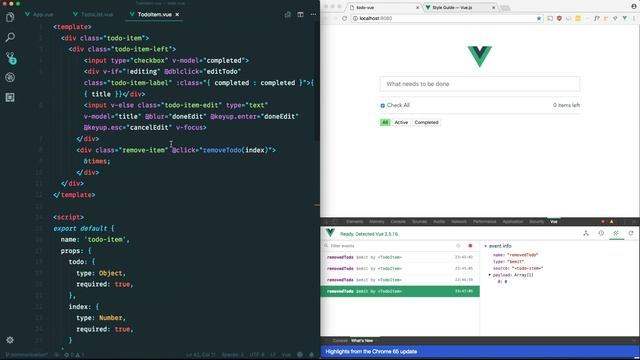Select the second removedTodo event row
Image resolution: width=640 pixels, height=360 pixels.
[x=400, y=269]
